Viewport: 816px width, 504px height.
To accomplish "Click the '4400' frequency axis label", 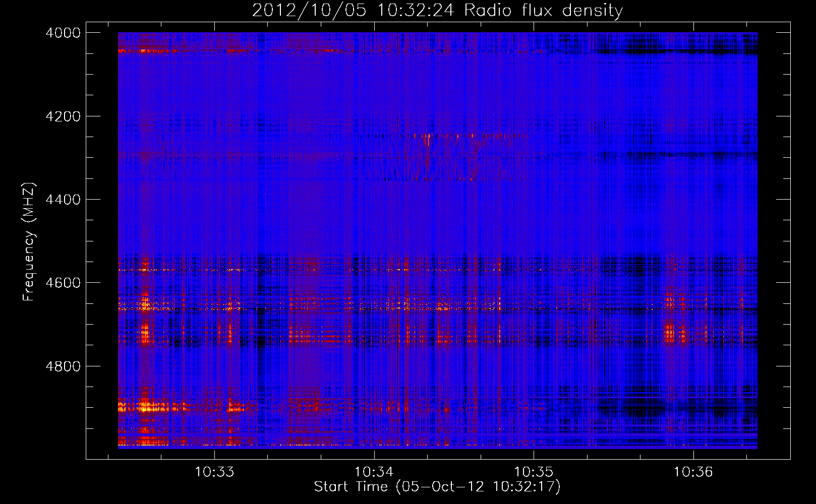I will (x=63, y=200).
